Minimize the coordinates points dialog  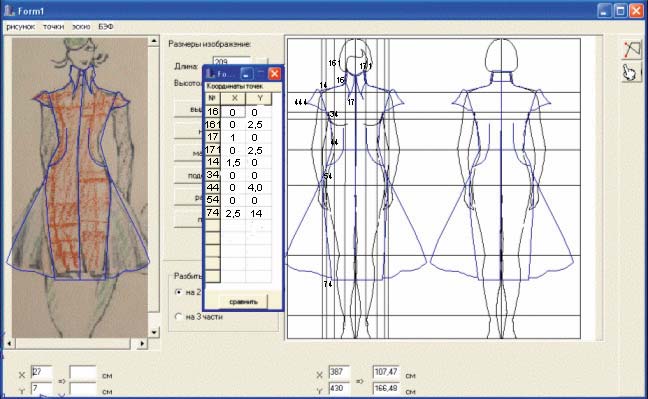247,74
